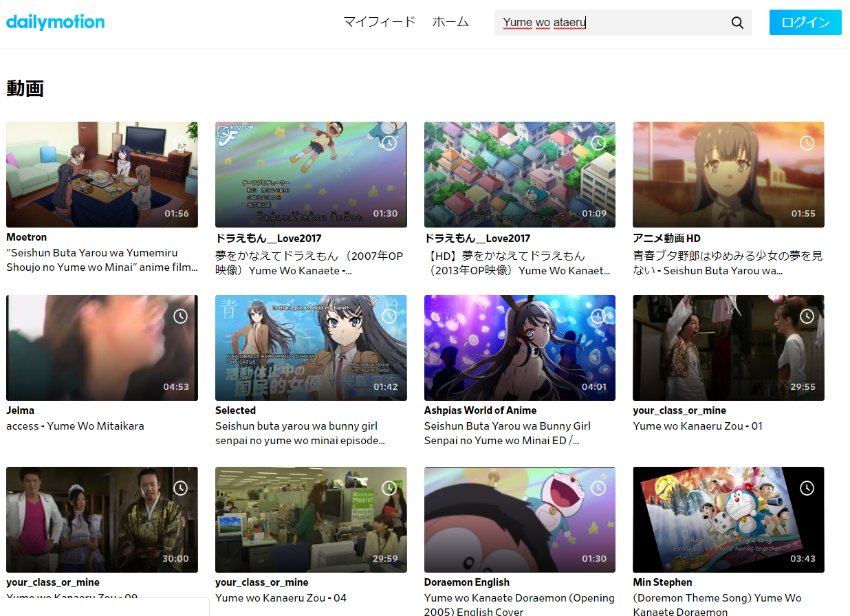This screenshot has height=616, width=850.
Task: Play Doraemon English 01:30 thumbnail
Action: 520,520
